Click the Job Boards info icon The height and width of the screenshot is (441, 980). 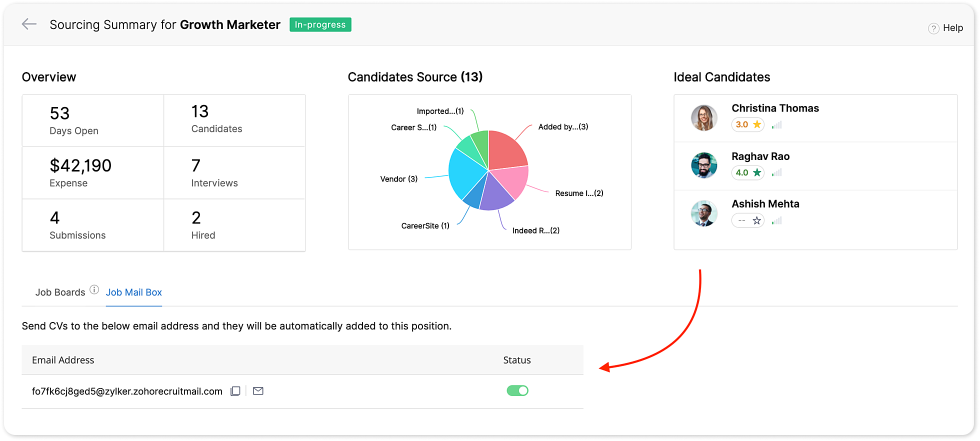coord(94,289)
